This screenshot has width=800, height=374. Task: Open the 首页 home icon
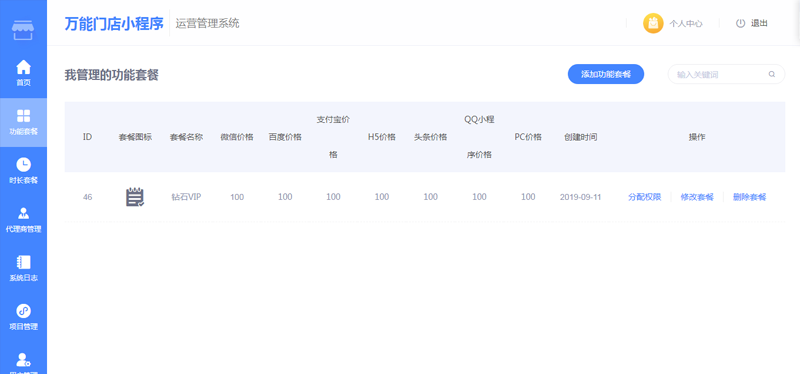point(23,67)
